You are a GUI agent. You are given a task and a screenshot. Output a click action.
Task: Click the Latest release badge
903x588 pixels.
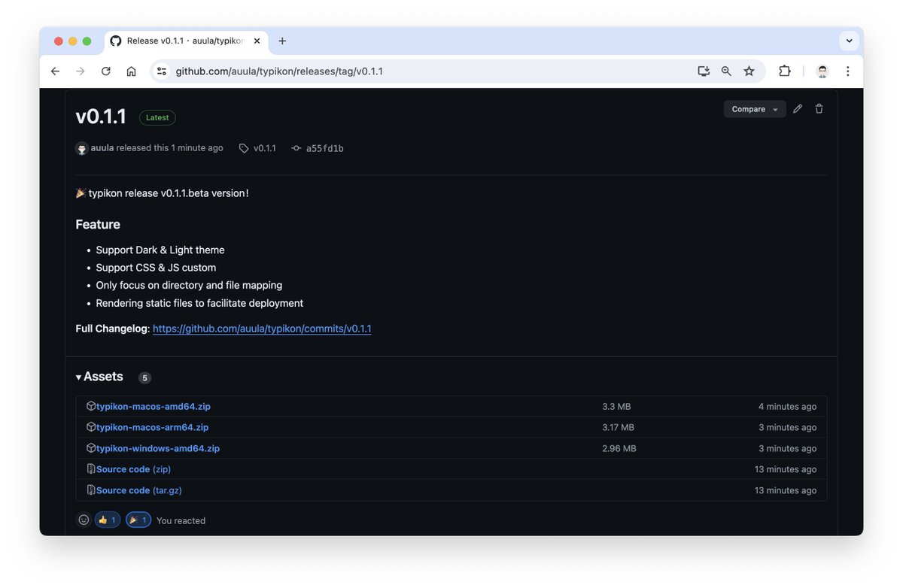coord(157,117)
